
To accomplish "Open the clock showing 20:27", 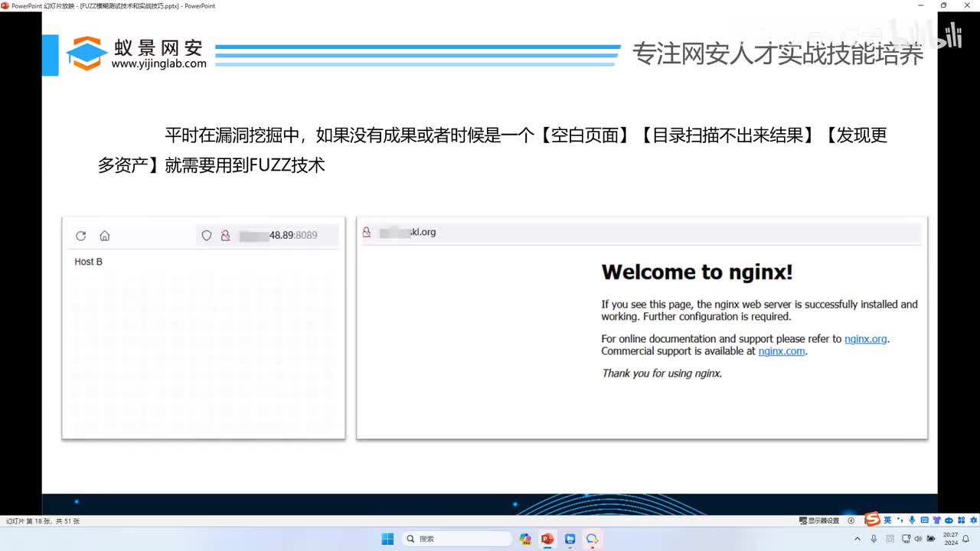I will (x=951, y=539).
